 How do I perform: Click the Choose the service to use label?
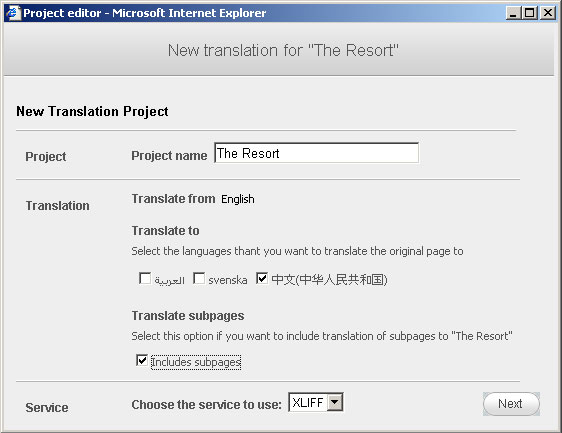[x=206, y=405]
